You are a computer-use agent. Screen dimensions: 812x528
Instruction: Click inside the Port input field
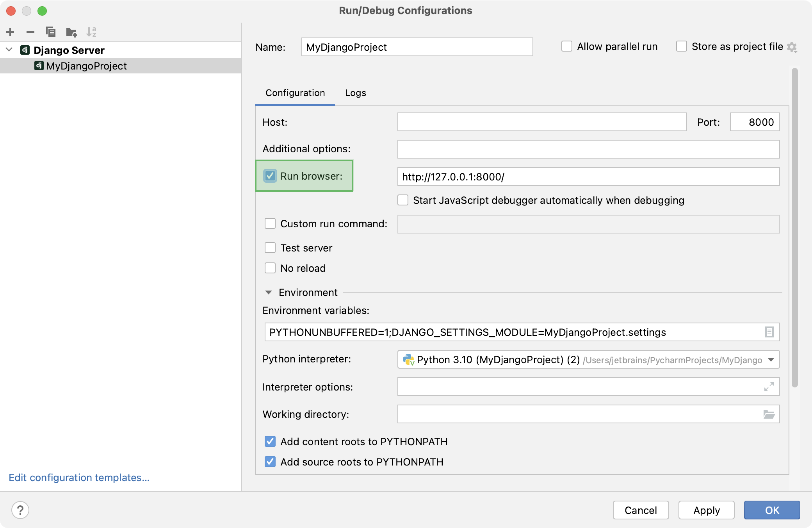coord(754,122)
